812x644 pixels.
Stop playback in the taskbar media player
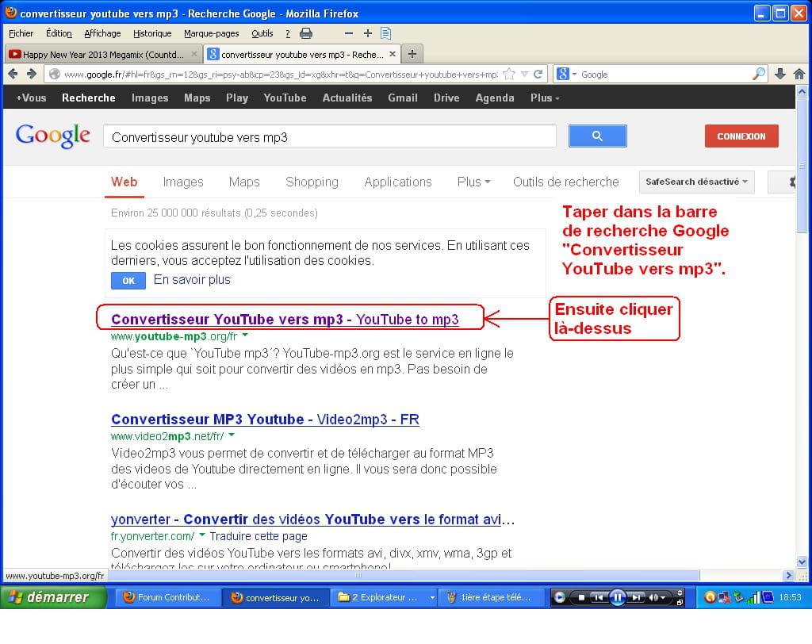581,597
